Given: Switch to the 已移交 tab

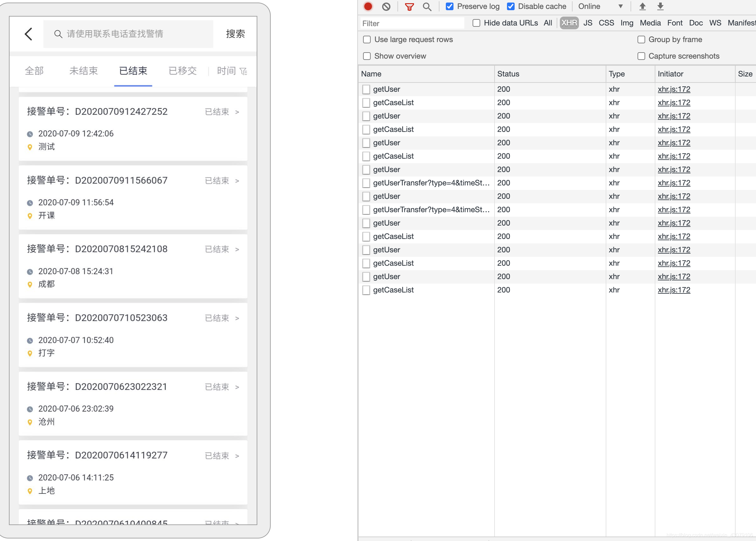Looking at the screenshot, I should (x=183, y=71).
